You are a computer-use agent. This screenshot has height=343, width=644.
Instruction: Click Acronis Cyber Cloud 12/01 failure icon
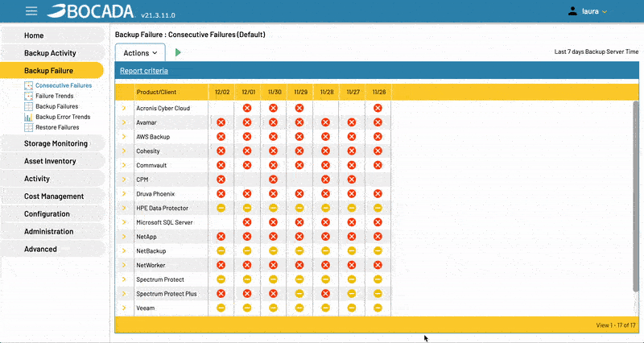click(247, 108)
